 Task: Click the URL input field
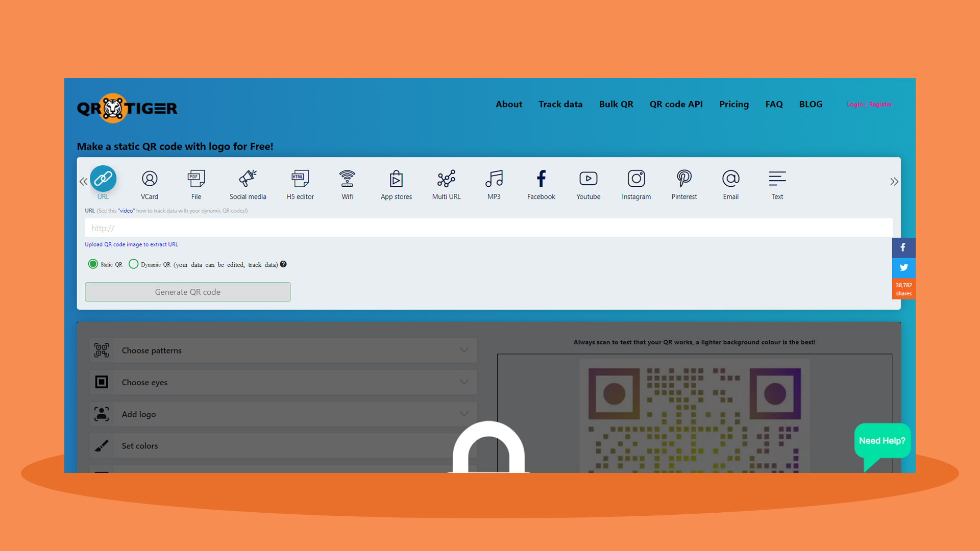(x=488, y=228)
